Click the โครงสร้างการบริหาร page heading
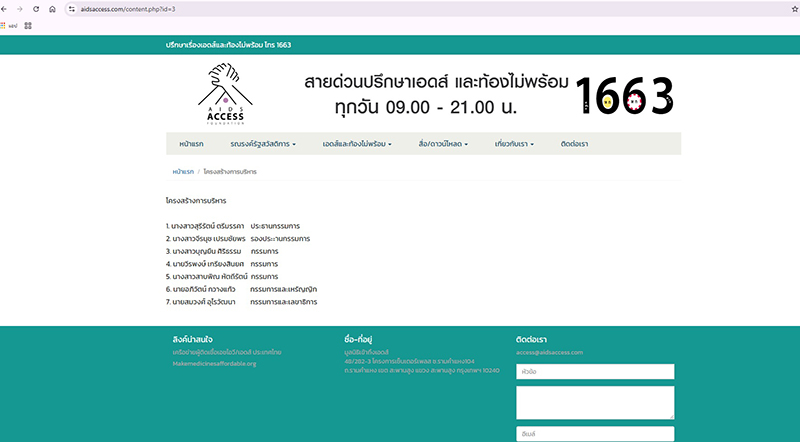 point(196,201)
